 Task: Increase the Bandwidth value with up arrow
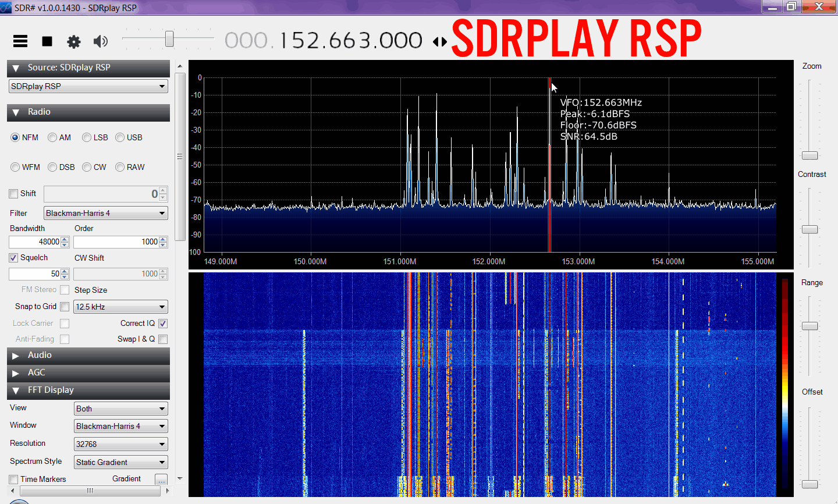(x=65, y=239)
